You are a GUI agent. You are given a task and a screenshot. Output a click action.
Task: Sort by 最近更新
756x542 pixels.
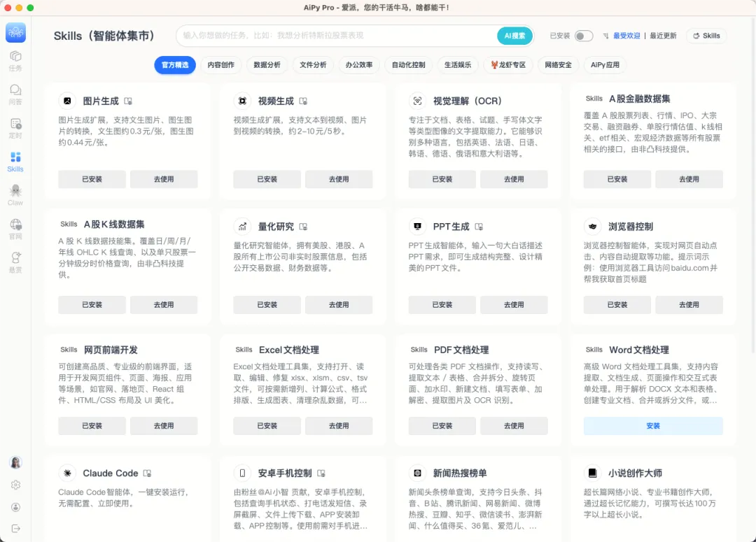click(x=663, y=36)
